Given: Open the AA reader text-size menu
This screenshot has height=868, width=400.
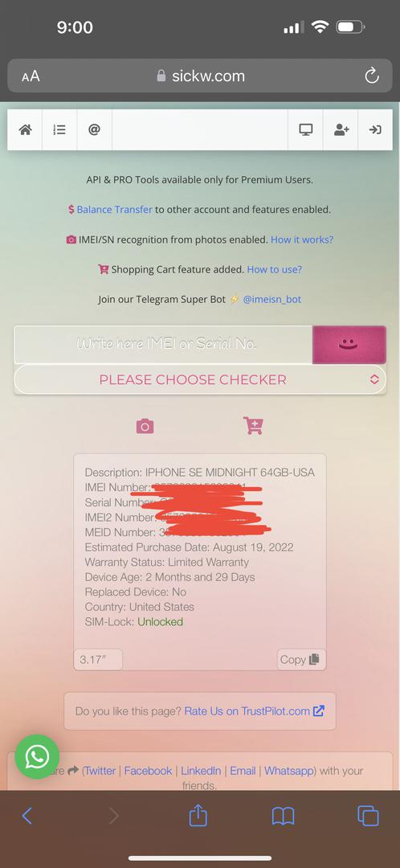Looking at the screenshot, I should tap(31, 76).
